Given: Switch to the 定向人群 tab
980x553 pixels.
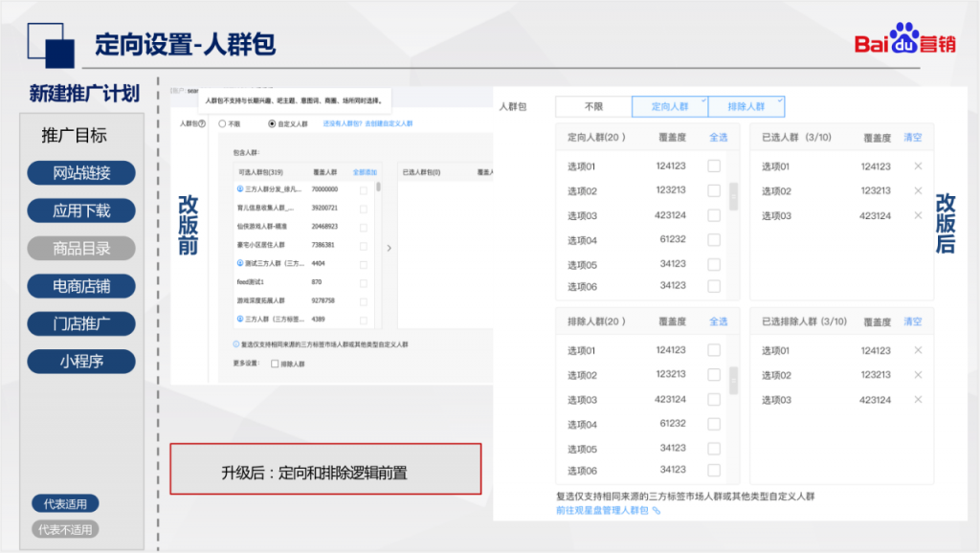Looking at the screenshot, I should [x=670, y=107].
